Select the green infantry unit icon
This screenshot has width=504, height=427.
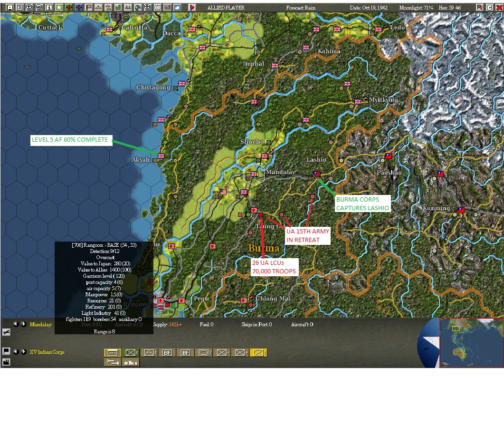tap(131, 353)
